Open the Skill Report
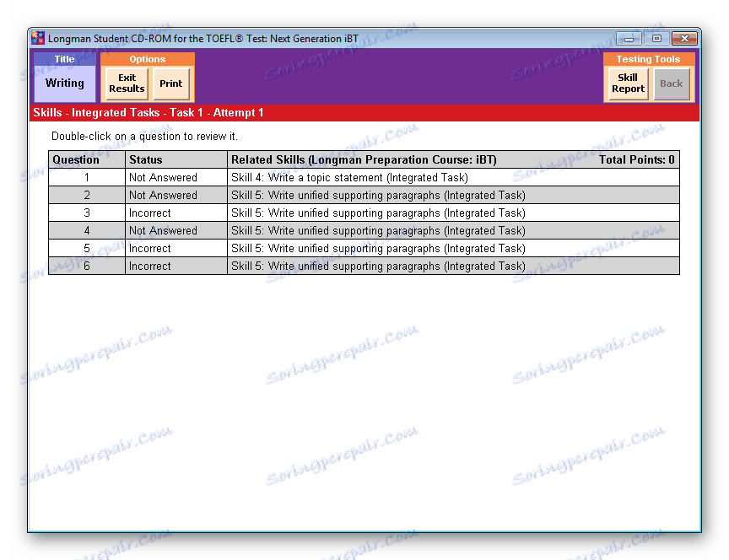This screenshot has width=729, height=560. coord(628,83)
